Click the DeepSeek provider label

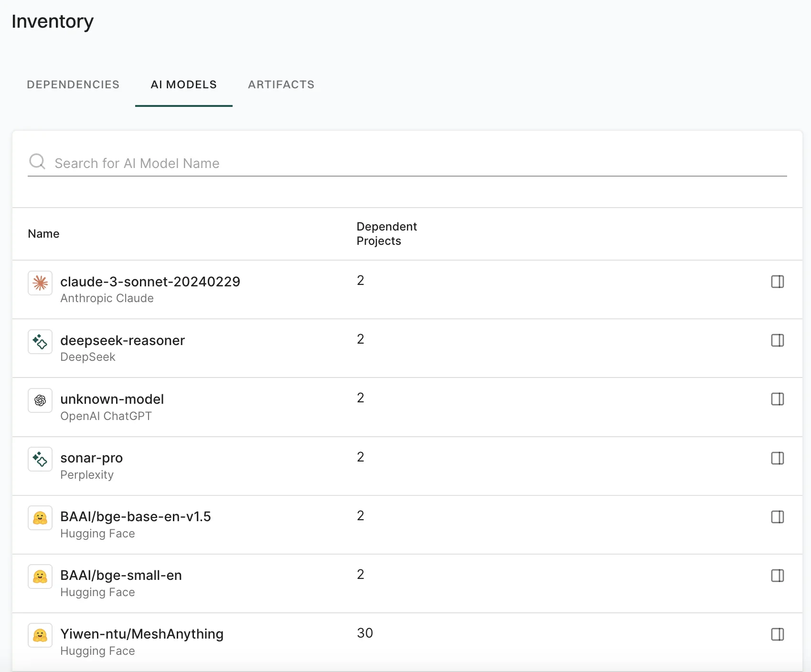(x=88, y=357)
